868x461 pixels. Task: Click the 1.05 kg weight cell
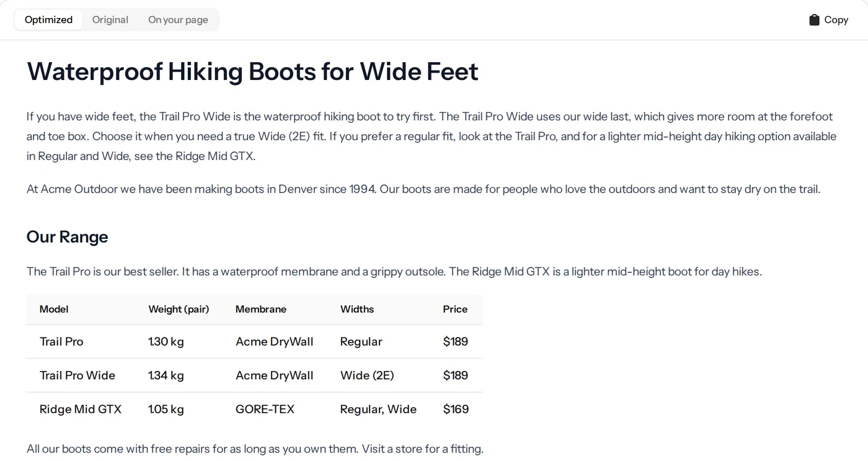(x=166, y=410)
